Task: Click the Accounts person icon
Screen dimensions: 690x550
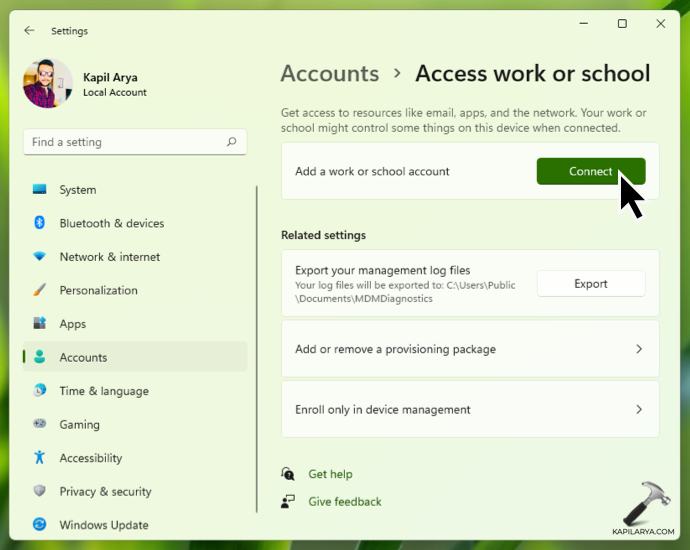Action: (x=40, y=357)
